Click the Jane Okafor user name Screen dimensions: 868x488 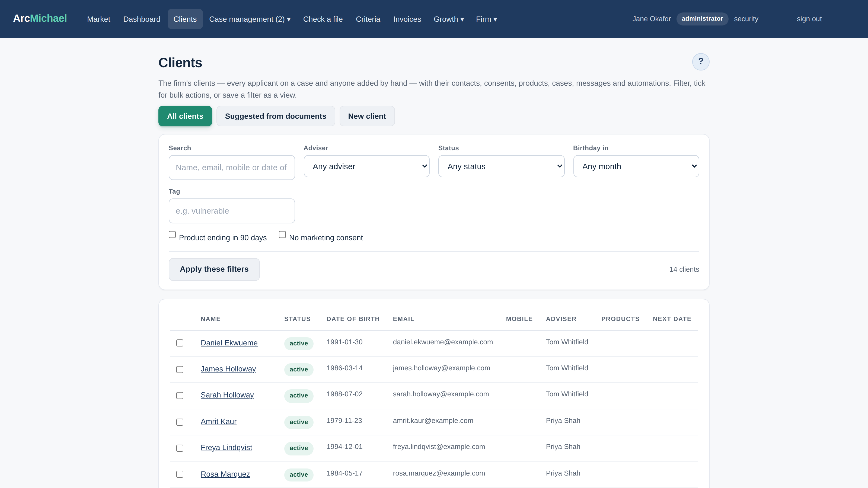[x=651, y=19]
